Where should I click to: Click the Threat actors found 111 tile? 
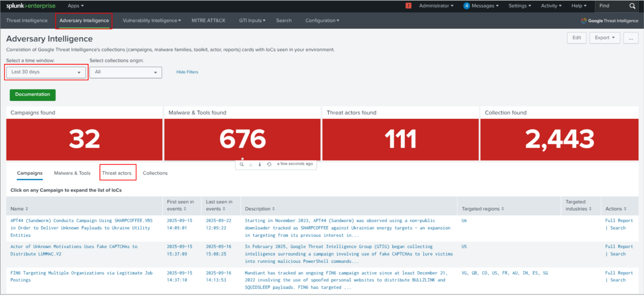pyautogui.click(x=400, y=139)
